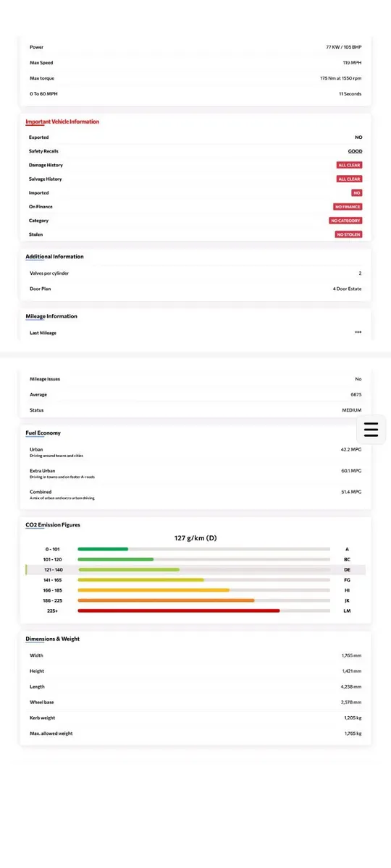Viewport: 391px width, 868px height.
Task: Select the 0 - 101 emission band A bar
Action: (203, 549)
